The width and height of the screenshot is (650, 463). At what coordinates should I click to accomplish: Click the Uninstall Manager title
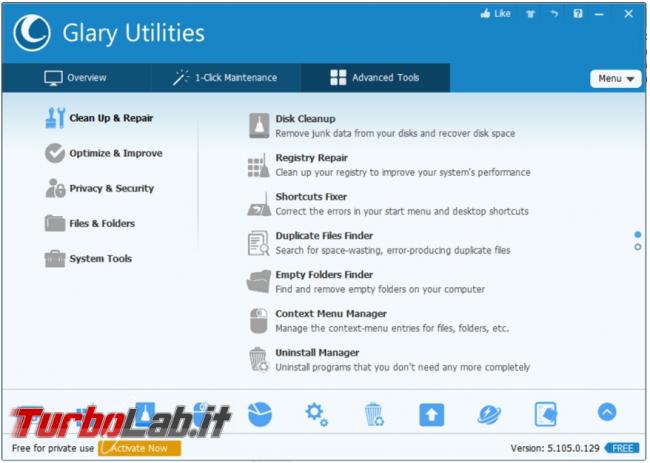318,352
